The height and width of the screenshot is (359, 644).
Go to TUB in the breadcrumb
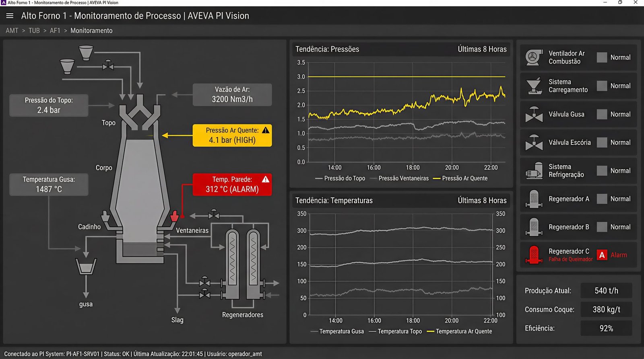[34, 31]
